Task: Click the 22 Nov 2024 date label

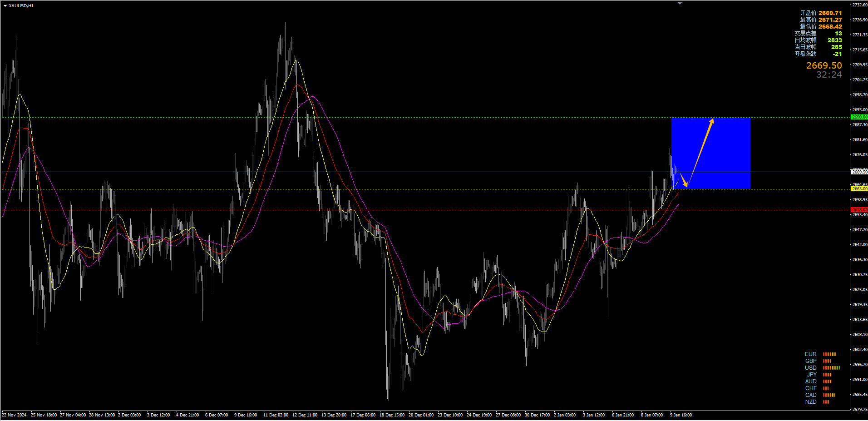Action: [x=14, y=415]
